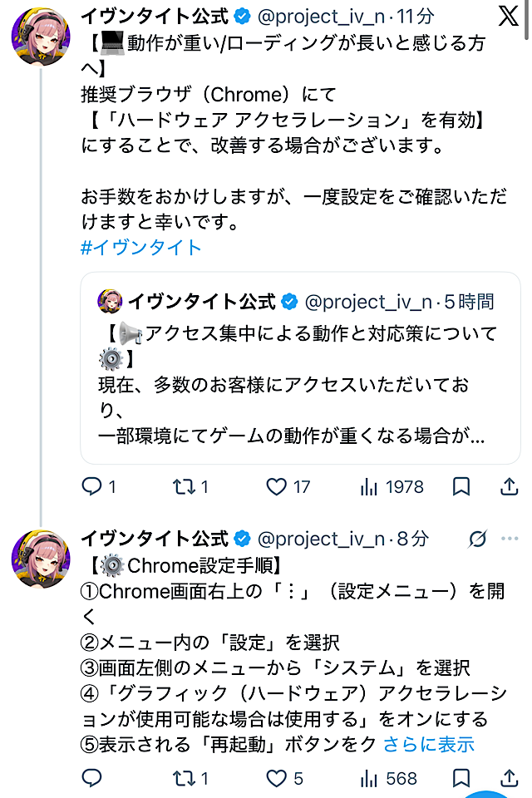Expand tweet with さらに表示 link
The image size is (532, 798).
(x=429, y=744)
